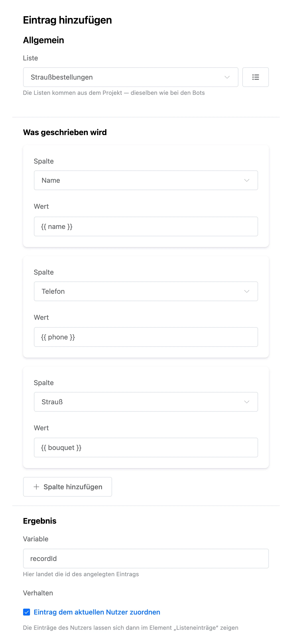Open the Straußbestellungen list dropdown
The width and height of the screenshot is (291, 644).
click(x=130, y=77)
